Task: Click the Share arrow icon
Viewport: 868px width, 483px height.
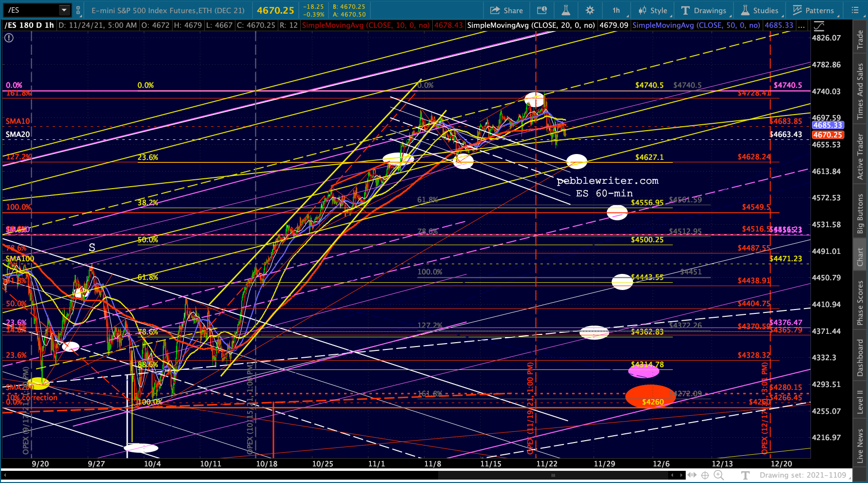Action: click(495, 10)
